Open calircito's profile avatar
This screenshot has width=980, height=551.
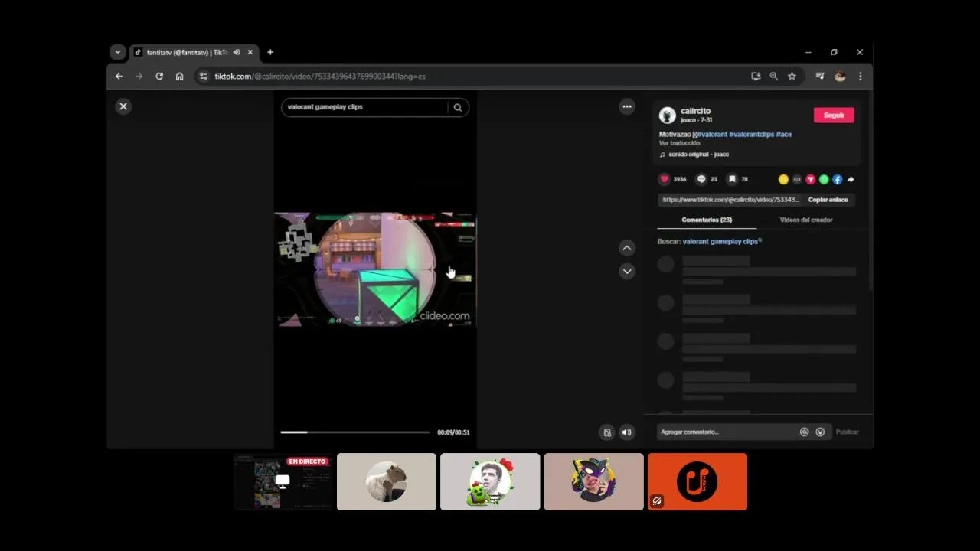668,115
